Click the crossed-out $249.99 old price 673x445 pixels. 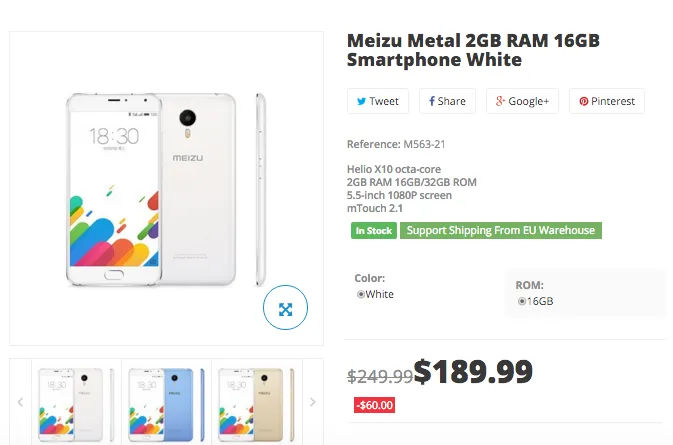pyautogui.click(x=380, y=376)
